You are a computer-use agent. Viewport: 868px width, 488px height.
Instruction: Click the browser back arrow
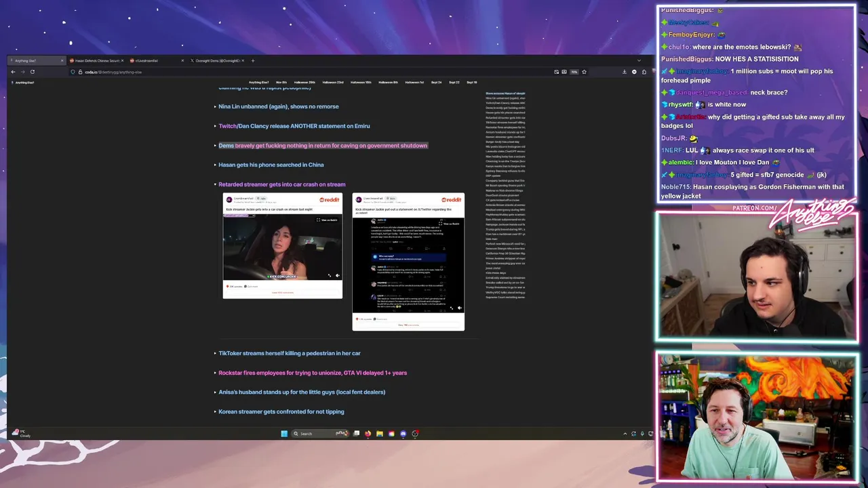point(13,72)
